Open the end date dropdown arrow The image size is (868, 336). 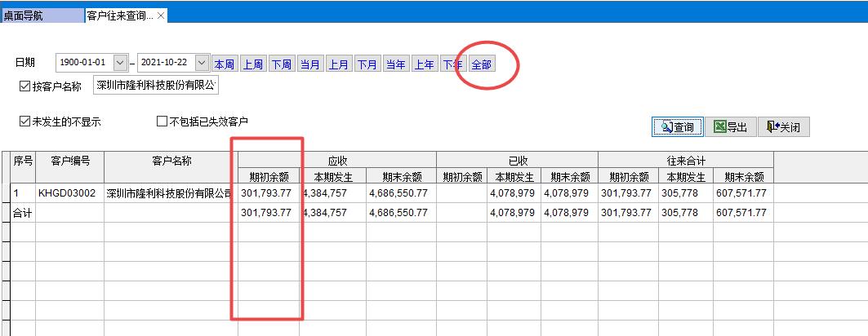[201, 63]
